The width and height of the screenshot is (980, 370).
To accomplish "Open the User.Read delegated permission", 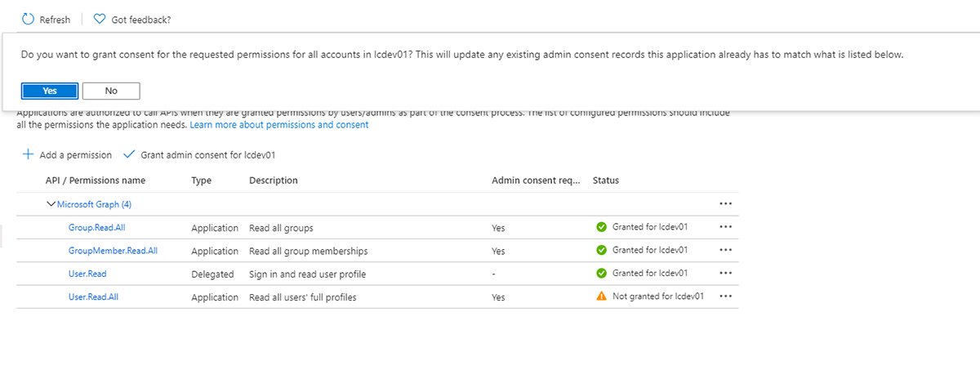I will [x=87, y=274].
